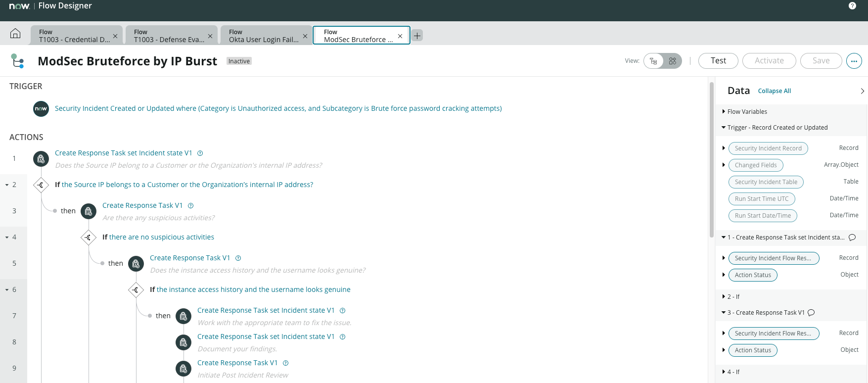Click 'Collapse All' in Data panel
The height and width of the screenshot is (383, 868).
pos(775,91)
